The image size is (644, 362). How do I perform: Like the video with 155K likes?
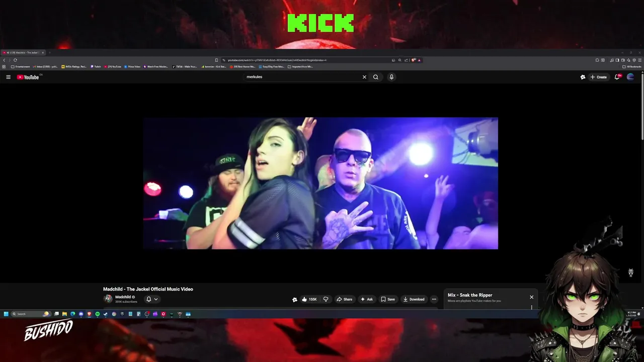pos(309,299)
